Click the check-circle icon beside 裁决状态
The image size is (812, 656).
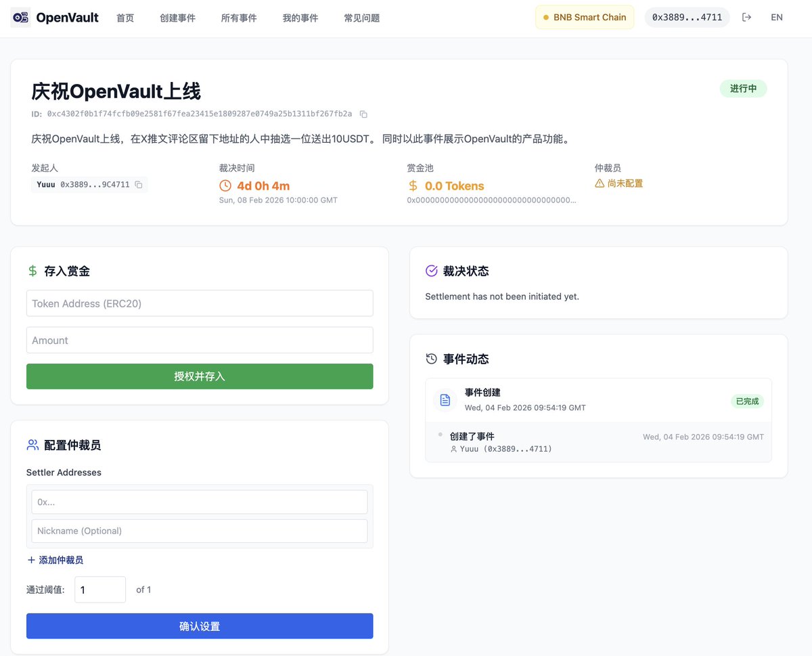pyautogui.click(x=432, y=271)
